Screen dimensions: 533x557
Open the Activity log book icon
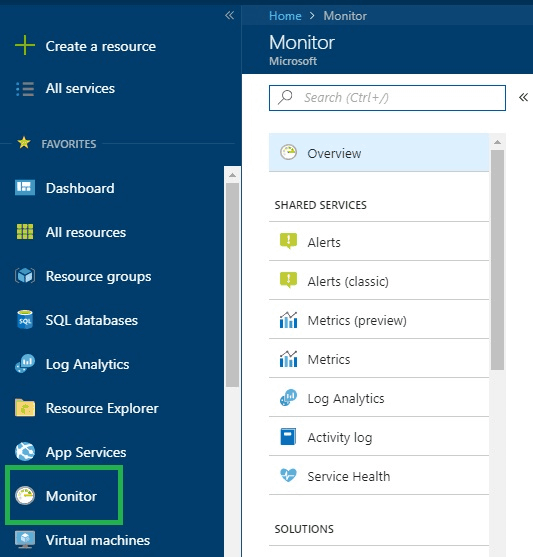pos(288,437)
